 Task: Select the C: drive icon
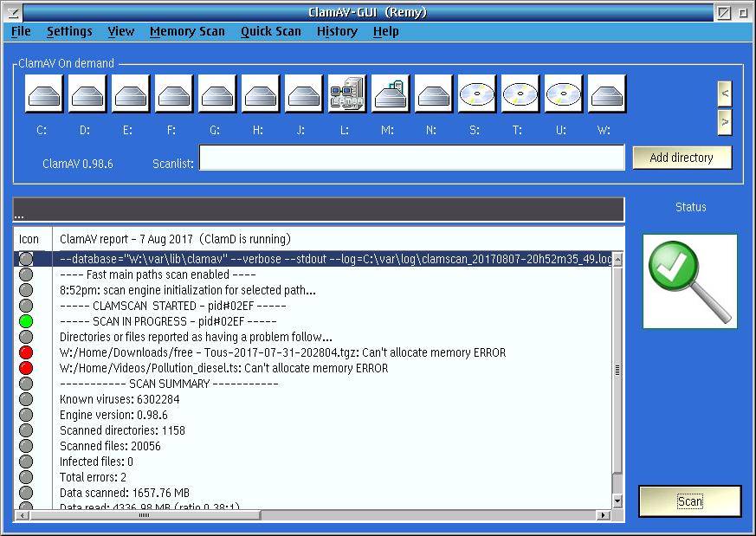pyautogui.click(x=44, y=94)
